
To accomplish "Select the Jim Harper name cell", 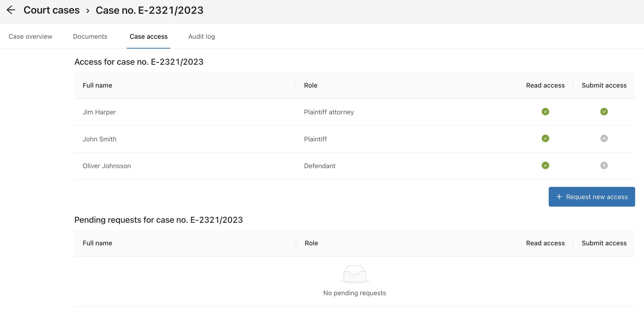I will coord(99,112).
